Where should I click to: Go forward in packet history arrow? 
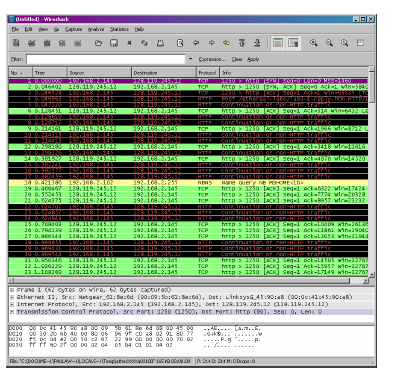tap(211, 43)
